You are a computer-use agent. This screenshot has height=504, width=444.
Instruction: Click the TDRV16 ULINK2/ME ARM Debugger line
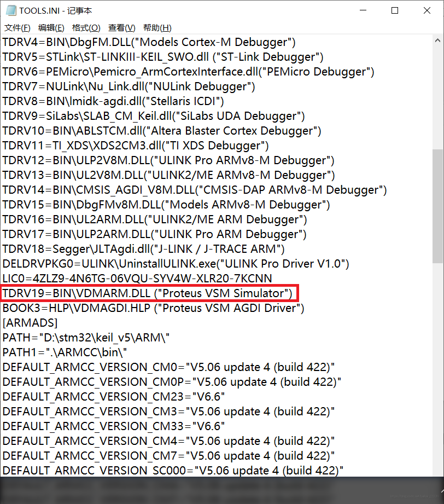(155, 219)
